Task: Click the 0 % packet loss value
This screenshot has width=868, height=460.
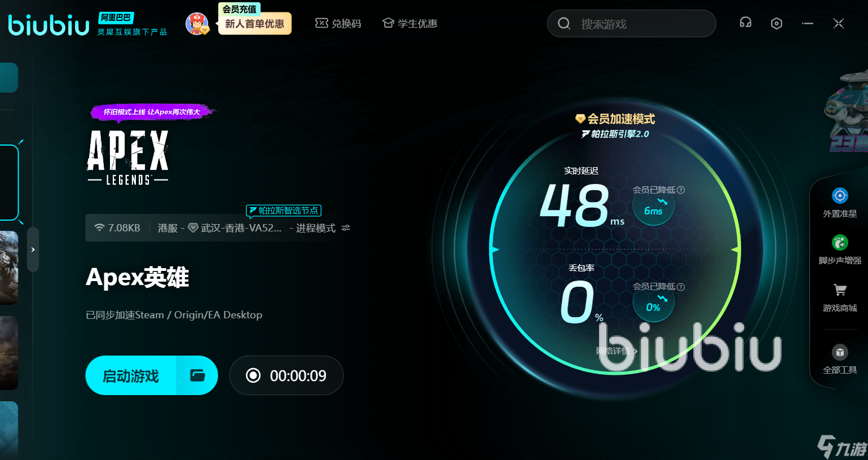Action: 582,302
